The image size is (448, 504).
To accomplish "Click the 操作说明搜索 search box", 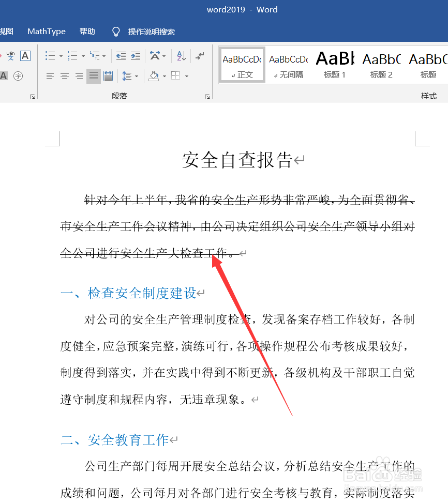I will [150, 32].
